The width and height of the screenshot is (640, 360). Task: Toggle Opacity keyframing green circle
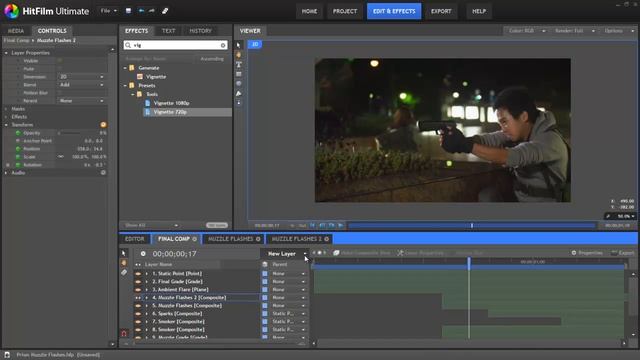pyautogui.click(x=18, y=133)
